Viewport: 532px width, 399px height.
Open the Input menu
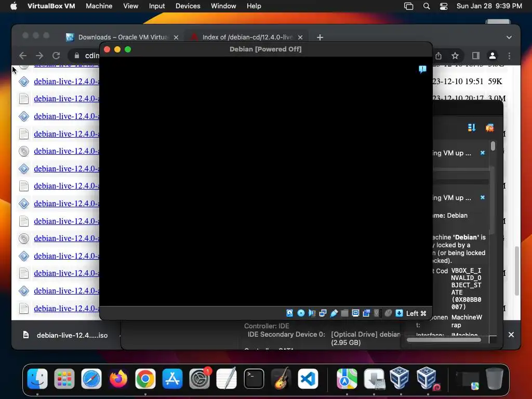pos(157,6)
